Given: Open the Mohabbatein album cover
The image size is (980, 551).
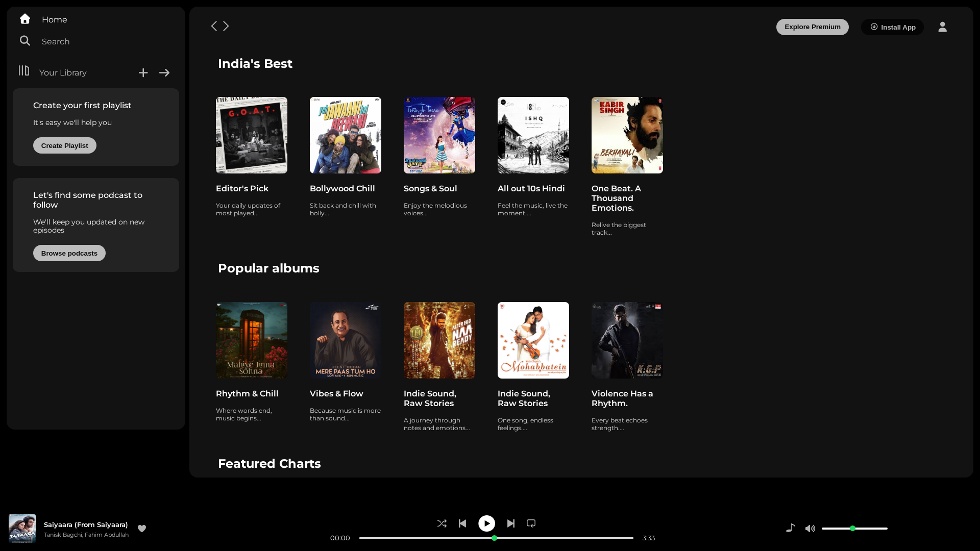Looking at the screenshot, I should [533, 340].
